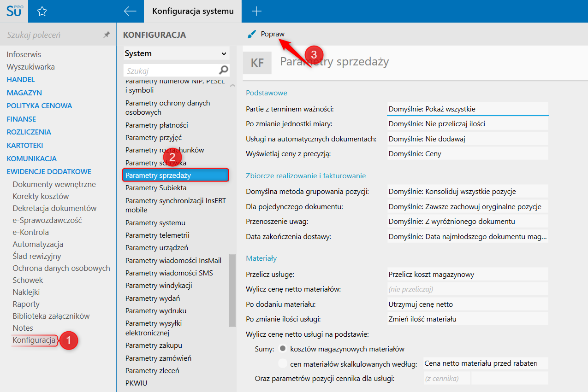Open Notes in the left menu
Viewport: 588px width, 392px height.
pos(23,328)
